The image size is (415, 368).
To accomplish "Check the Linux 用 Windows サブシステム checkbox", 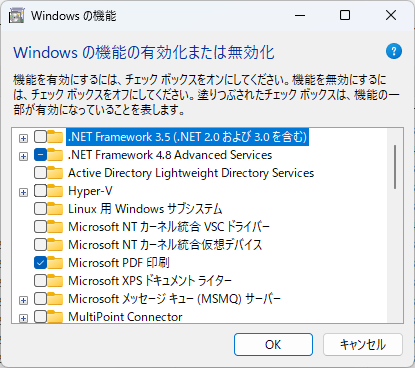I will pos(40,209).
